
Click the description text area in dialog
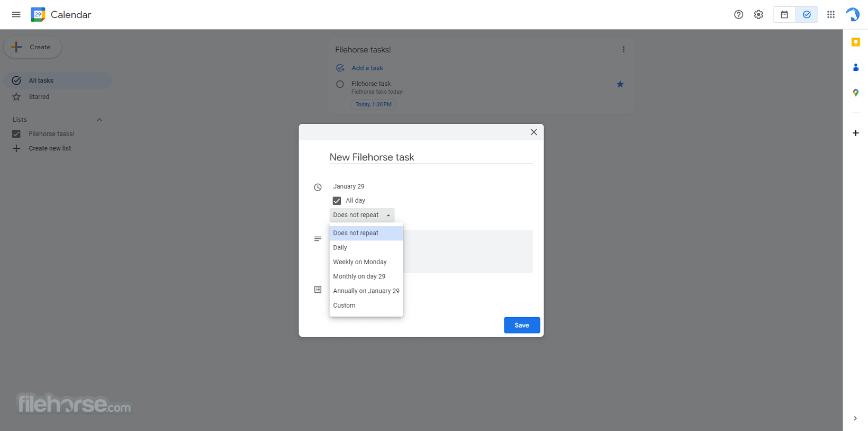pyautogui.click(x=468, y=252)
